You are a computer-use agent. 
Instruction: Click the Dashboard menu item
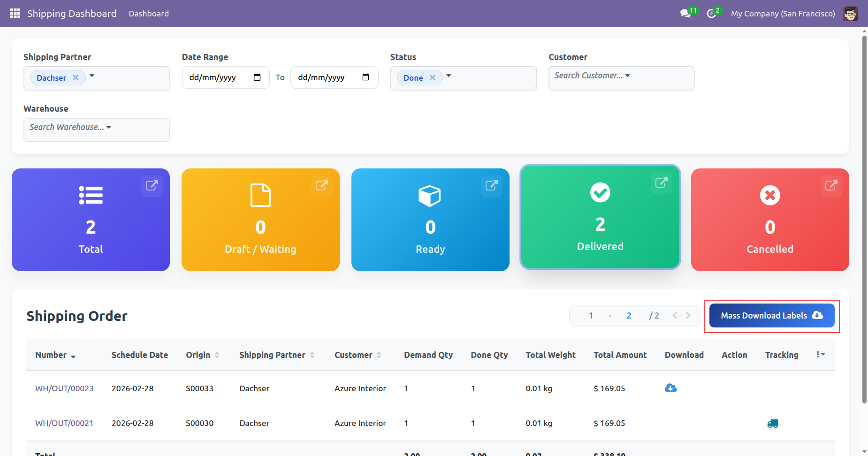click(x=149, y=14)
